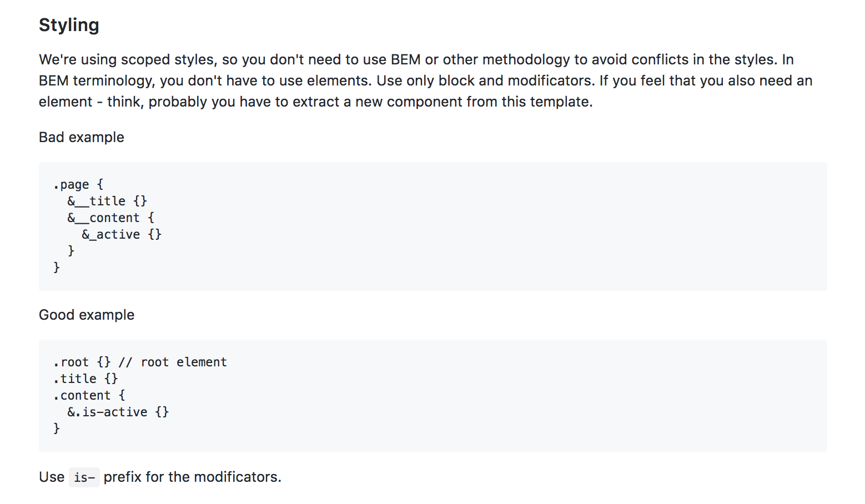Screen dimensions: 865x504
Task: Click the "&__content {" code line
Action: tap(111, 218)
